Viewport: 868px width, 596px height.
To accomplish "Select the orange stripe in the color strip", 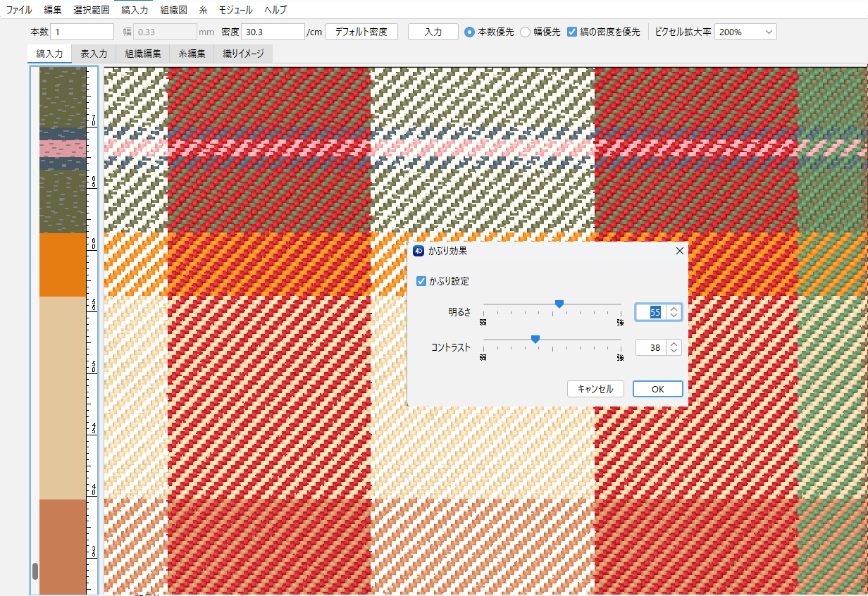I will point(63,265).
